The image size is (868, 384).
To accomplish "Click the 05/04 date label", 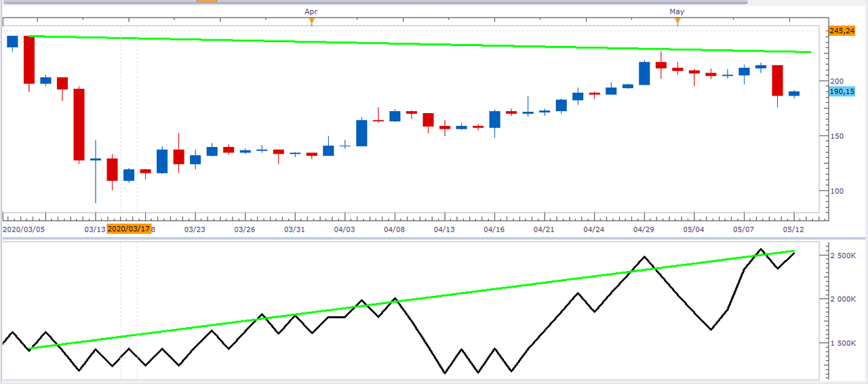I will 694,230.
